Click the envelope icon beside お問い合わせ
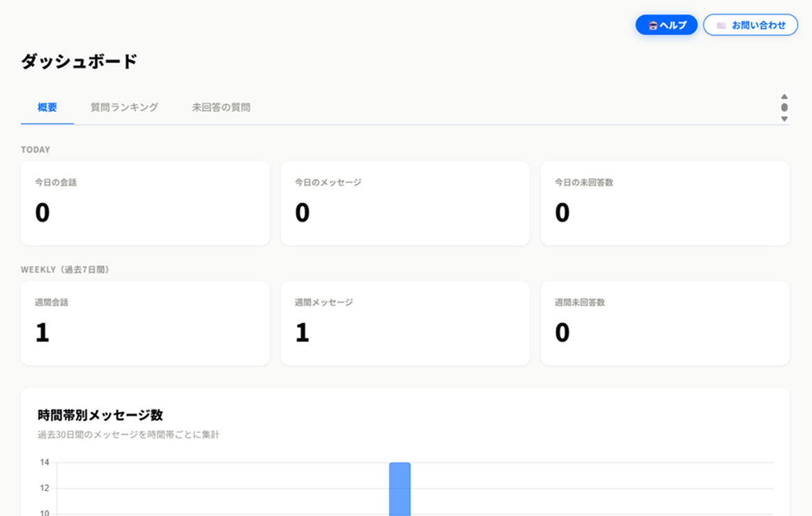812x516 pixels. (721, 25)
